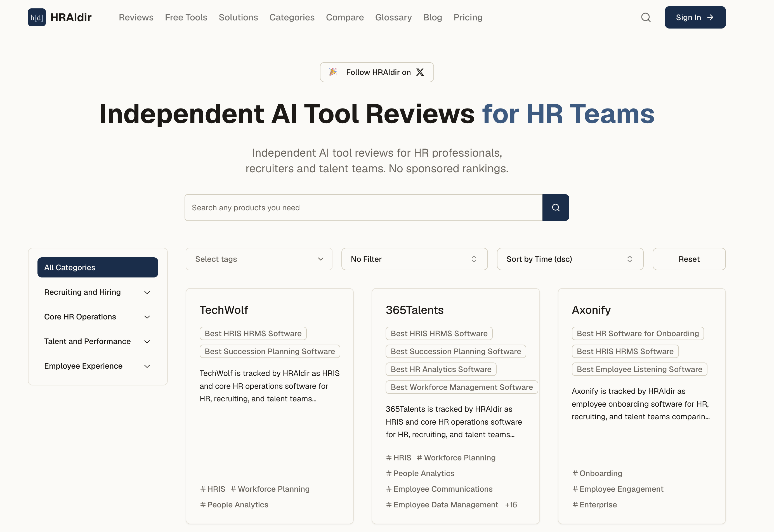This screenshot has width=774, height=532.
Task: Open Pricing page from navigation
Action: pos(468,17)
